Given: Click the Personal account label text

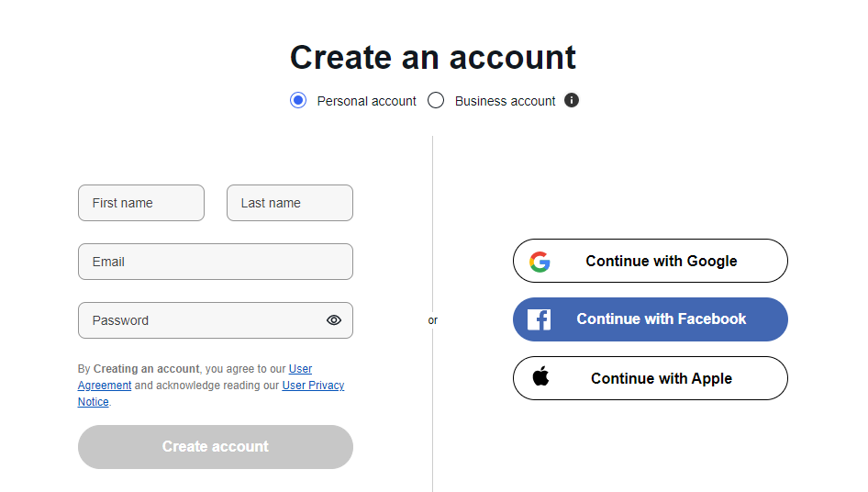Looking at the screenshot, I should 366,101.
